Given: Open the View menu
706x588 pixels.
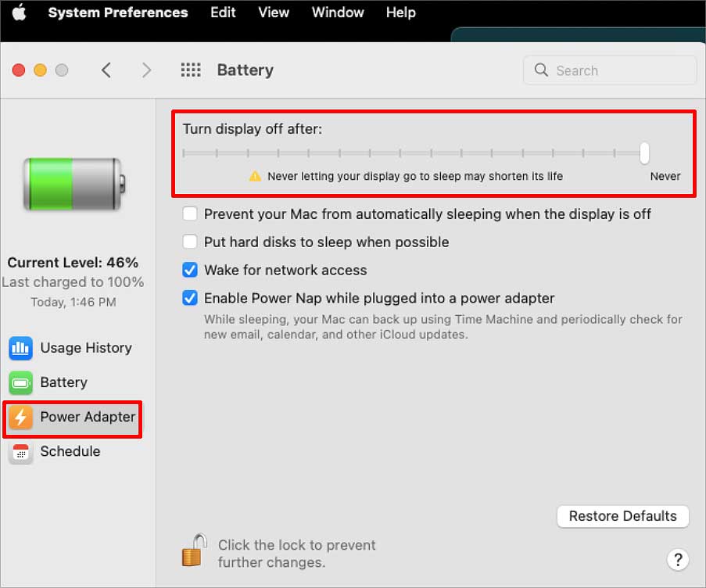Looking at the screenshot, I should 274,13.
